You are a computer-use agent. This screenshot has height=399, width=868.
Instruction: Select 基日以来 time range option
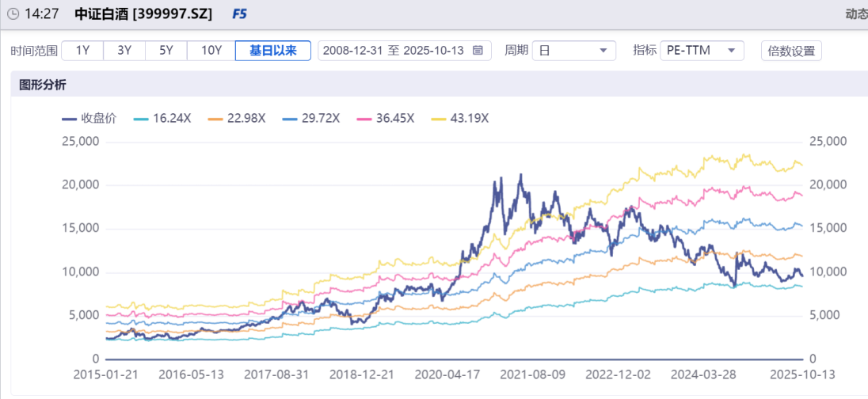point(272,51)
